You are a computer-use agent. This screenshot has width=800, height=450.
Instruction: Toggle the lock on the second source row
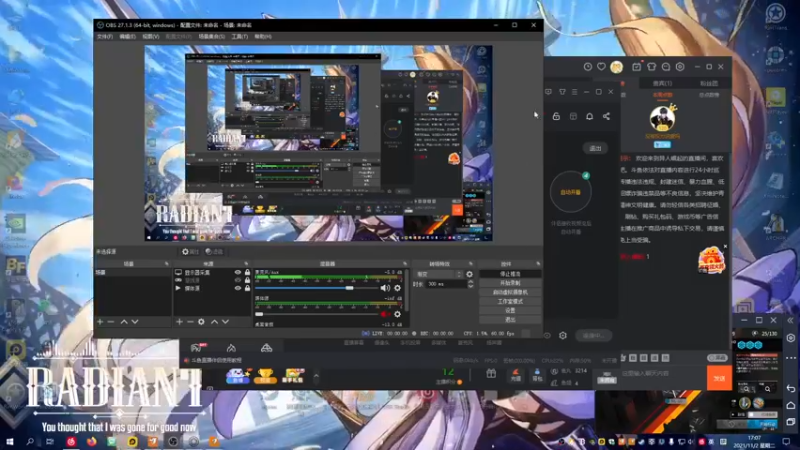(247, 280)
